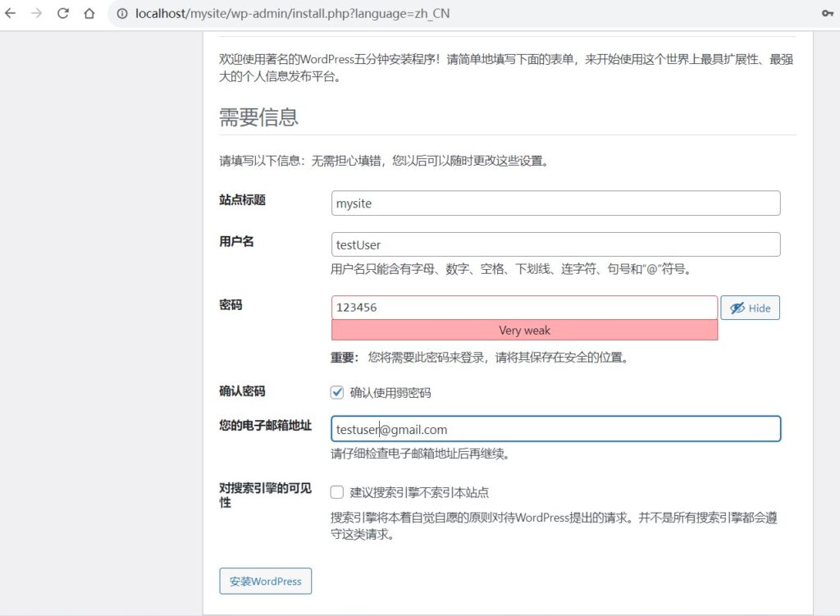The height and width of the screenshot is (616, 840).
Task: Click the 对搜索引擎的可见性 label
Action: pos(265,495)
